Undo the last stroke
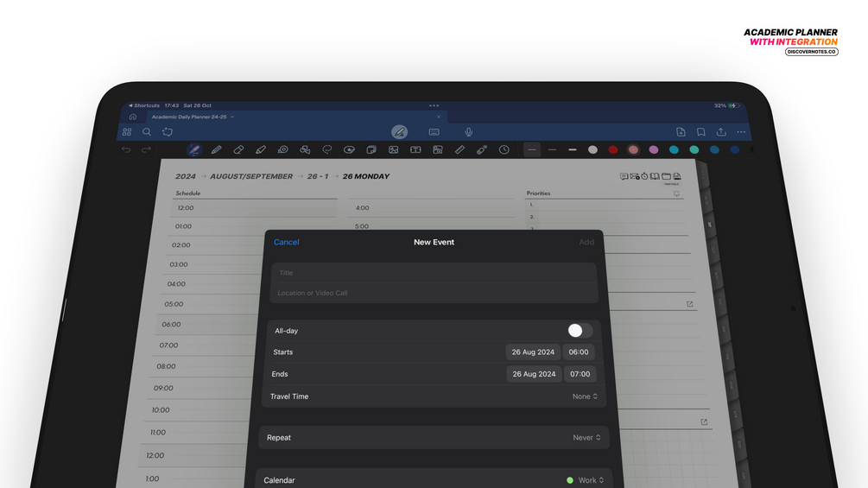 [126, 149]
